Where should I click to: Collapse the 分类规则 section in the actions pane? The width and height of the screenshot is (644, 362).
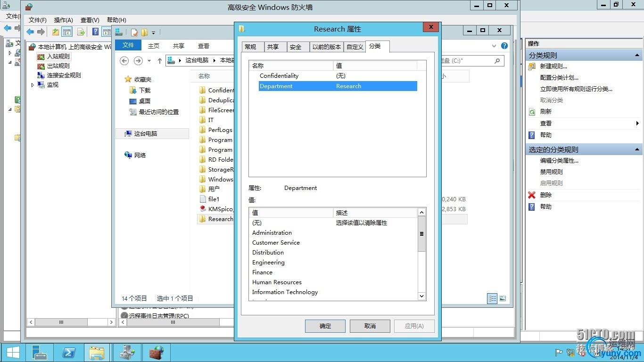(x=637, y=55)
